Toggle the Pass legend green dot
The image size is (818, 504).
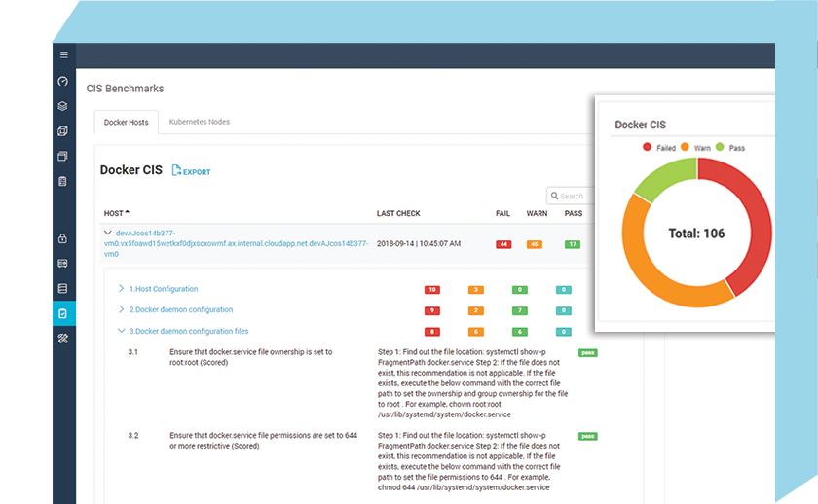point(720,147)
